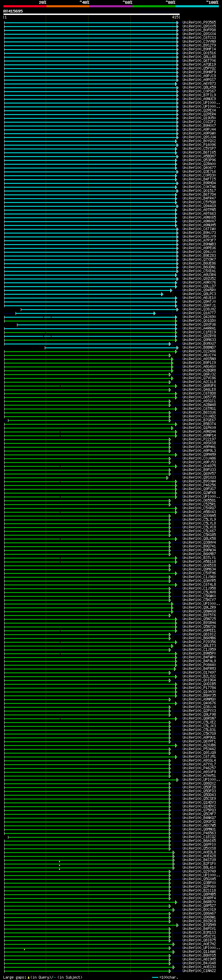222x980 pixels.
Task: Click the cyan ~100% identity color bar
Action: (x=197, y=7)
